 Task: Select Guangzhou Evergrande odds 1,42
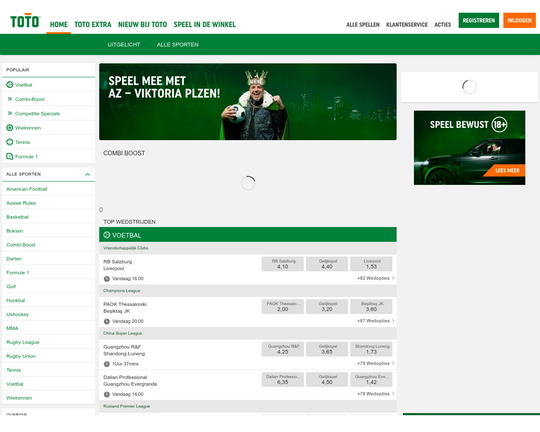point(371,380)
